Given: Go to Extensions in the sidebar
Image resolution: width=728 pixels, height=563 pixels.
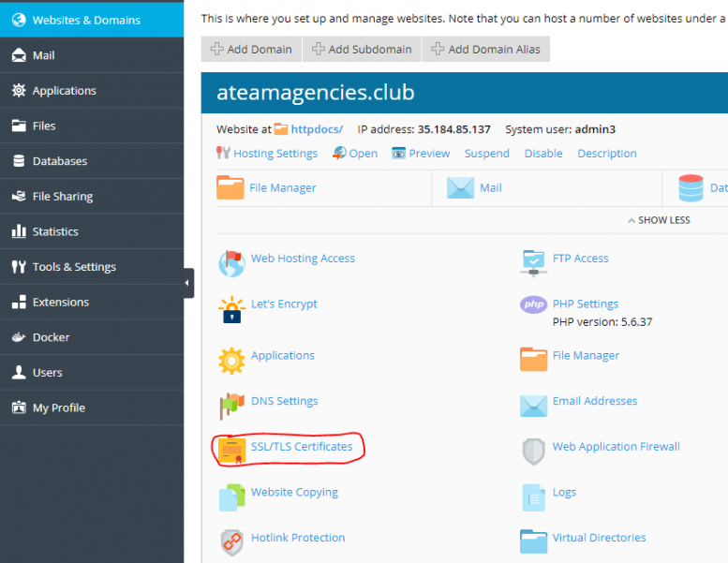Looking at the screenshot, I should 60,302.
